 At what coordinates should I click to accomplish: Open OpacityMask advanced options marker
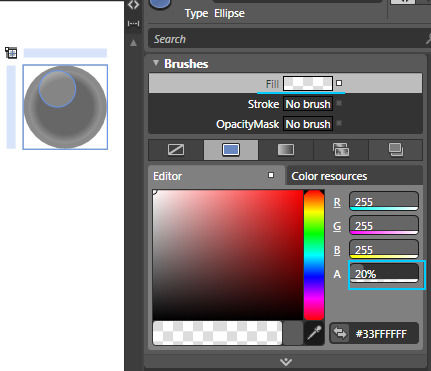coord(339,123)
